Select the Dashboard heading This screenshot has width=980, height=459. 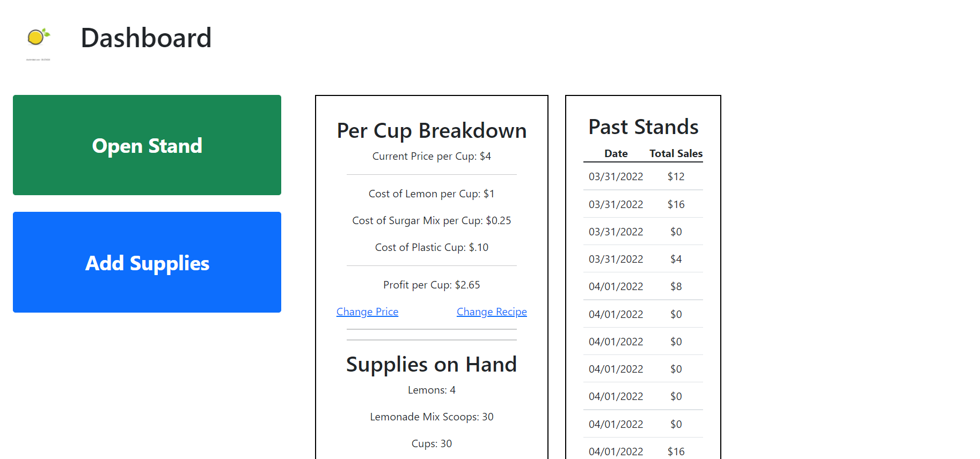pos(146,38)
